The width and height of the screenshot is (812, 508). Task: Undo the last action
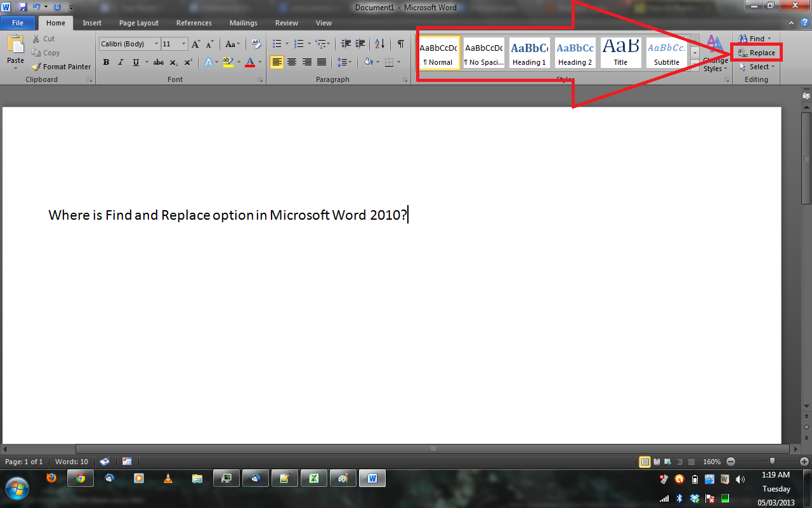(37, 7)
